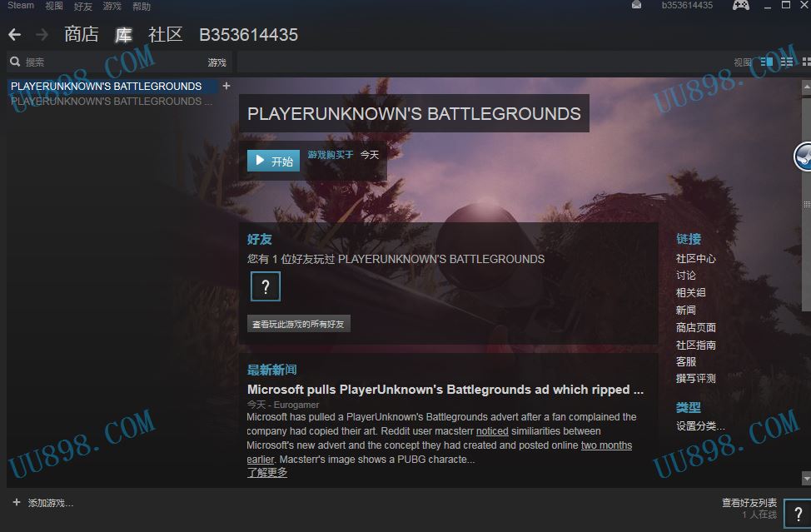Open 相关组 link

tap(690, 292)
